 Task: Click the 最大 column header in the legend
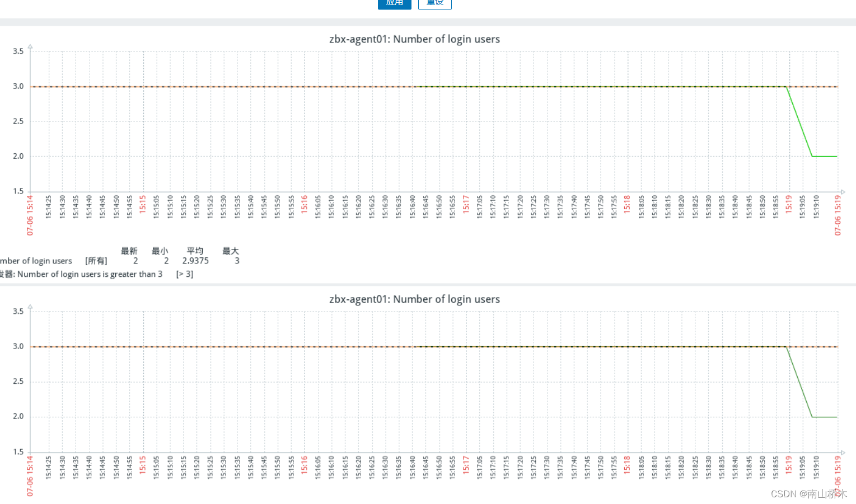click(x=231, y=251)
